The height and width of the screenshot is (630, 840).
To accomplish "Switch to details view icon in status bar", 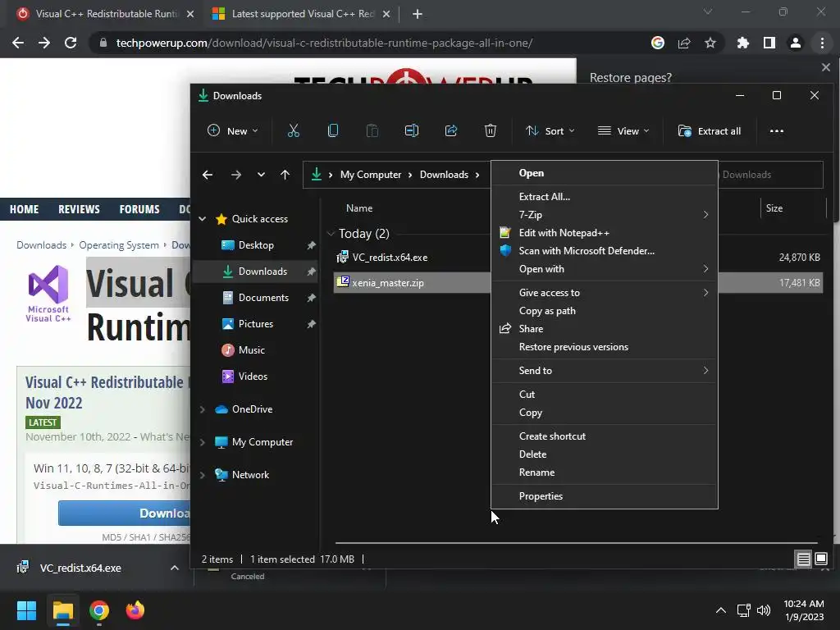I will point(804,559).
